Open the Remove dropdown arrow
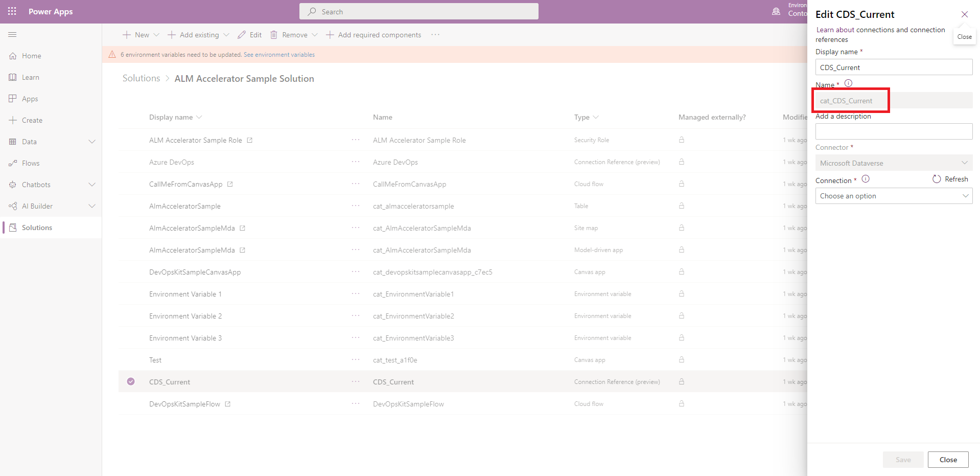Image resolution: width=980 pixels, height=476 pixels. [315, 35]
